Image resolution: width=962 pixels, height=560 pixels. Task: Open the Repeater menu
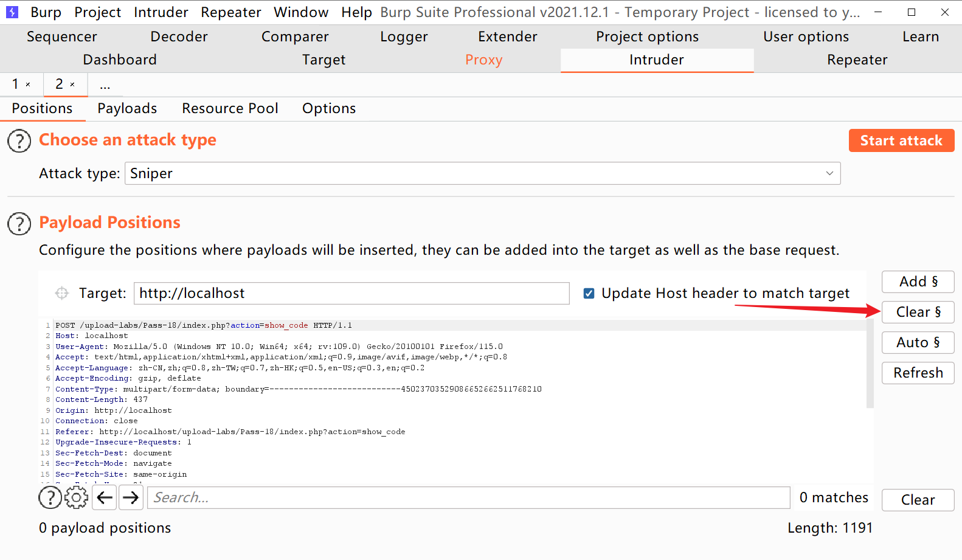click(x=231, y=12)
